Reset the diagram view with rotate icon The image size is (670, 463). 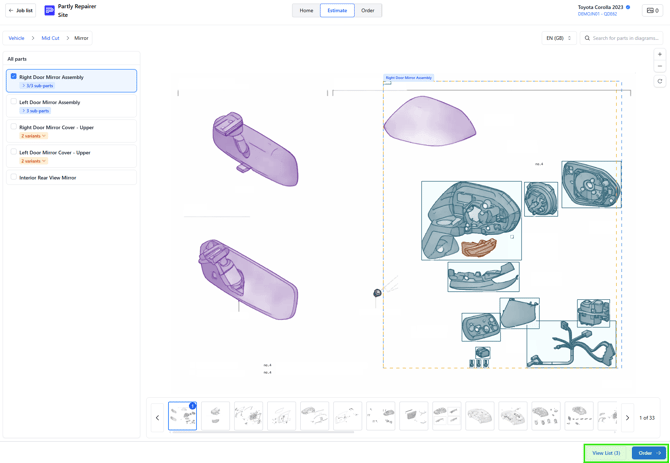[x=660, y=81]
